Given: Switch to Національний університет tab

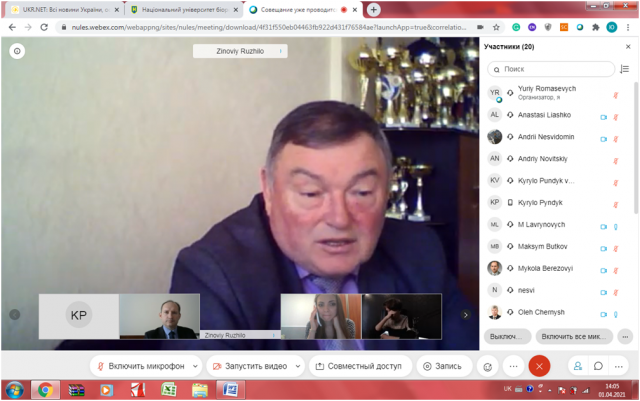Looking at the screenshot, I should 183,9.
